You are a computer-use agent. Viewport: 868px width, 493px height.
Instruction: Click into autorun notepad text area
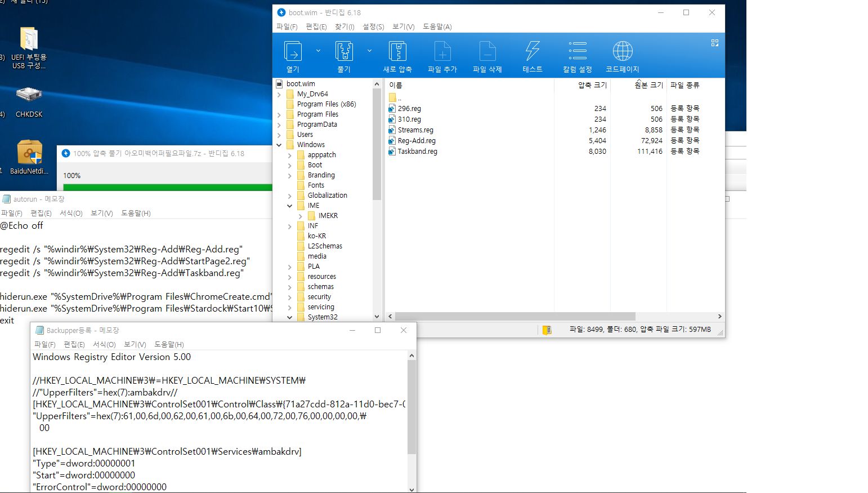point(136,270)
